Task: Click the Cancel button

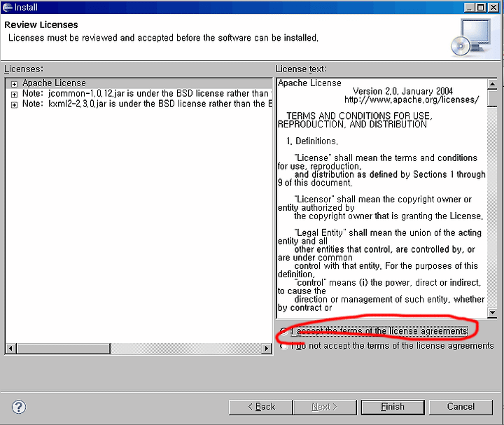Action: click(461, 407)
